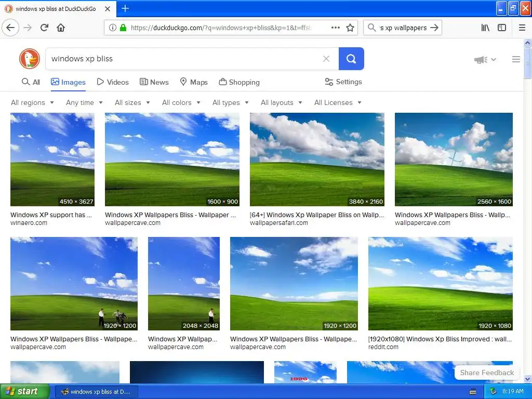Expand the Any time filter
Screen dimensions: 532x399
pos(84,102)
